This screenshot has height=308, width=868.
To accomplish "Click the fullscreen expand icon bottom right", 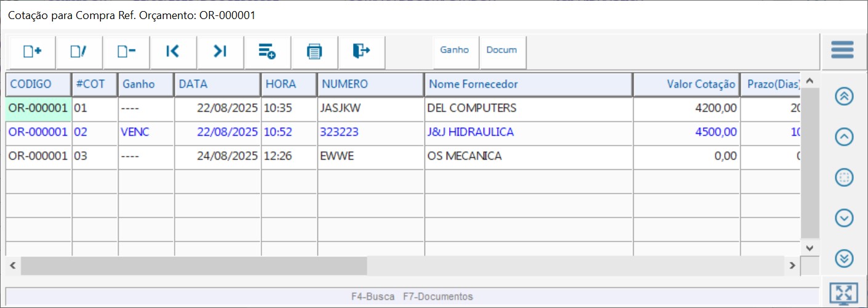I will pos(843,293).
